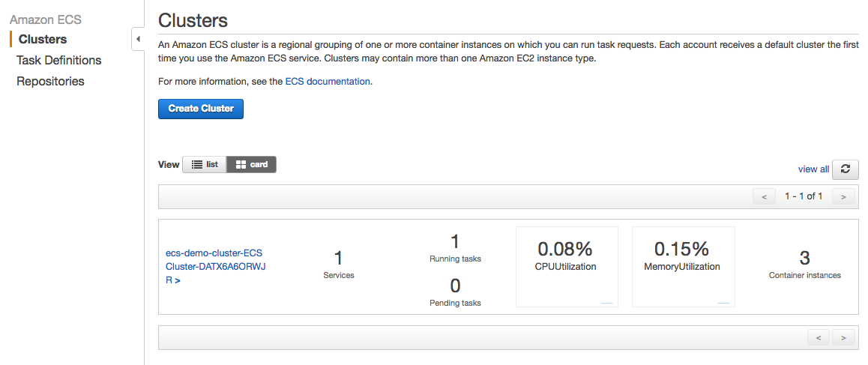Click the Amazon ECS sidebar heading

pyautogui.click(x=46, y=19)
